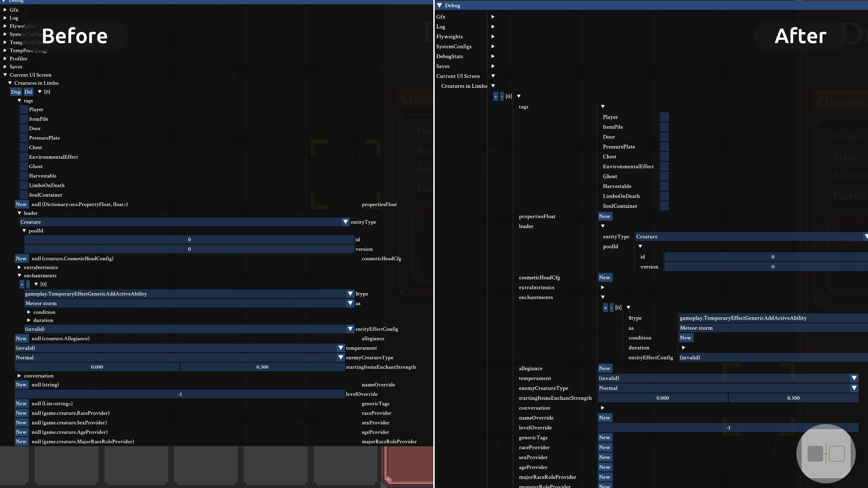868x488 pixels.
Task: Click the comparison slider view toggle icon
Action: [x=826, y=454]
